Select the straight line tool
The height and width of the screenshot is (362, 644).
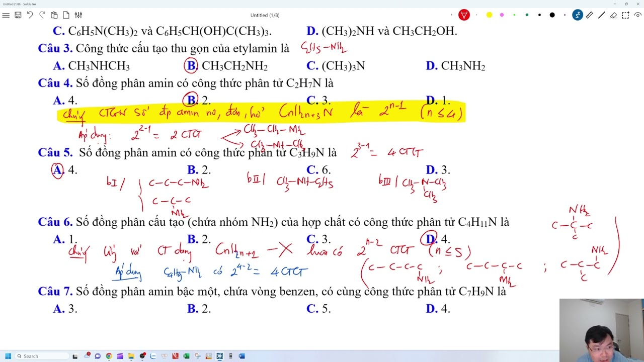coord(601,15)
